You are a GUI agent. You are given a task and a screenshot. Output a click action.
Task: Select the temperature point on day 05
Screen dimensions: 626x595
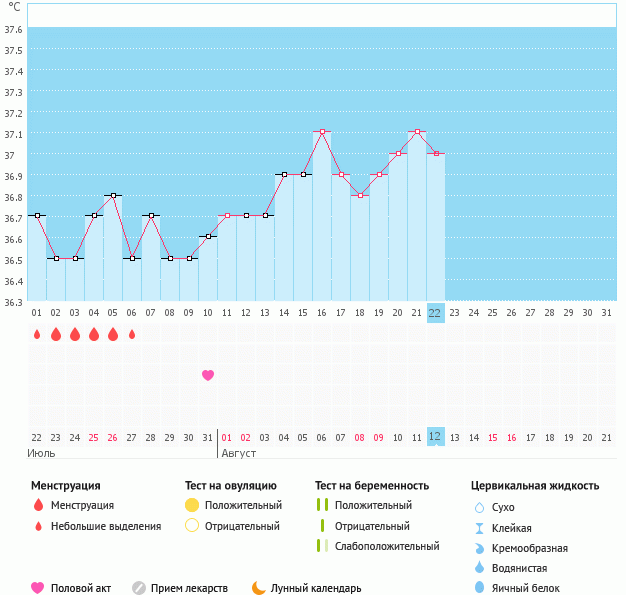click(113, 195)
